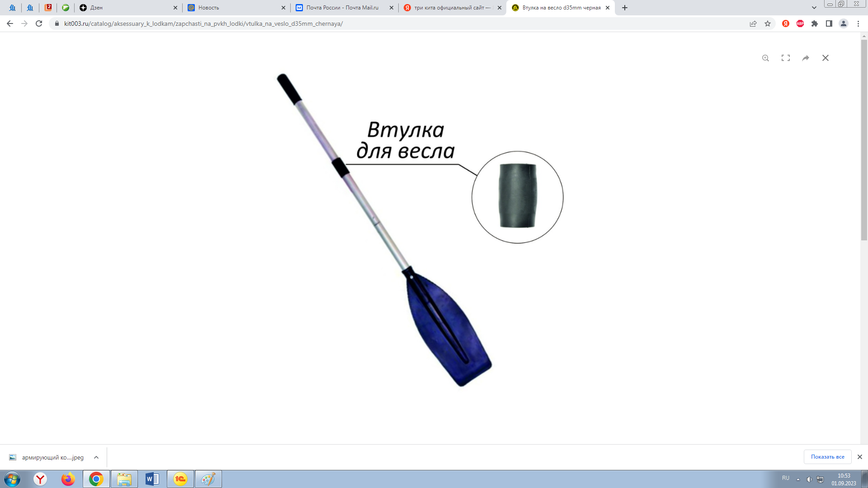Open the Yandex extension icon in the toolbar
Screen dimensions: 868x488
[x=786, y=23]
